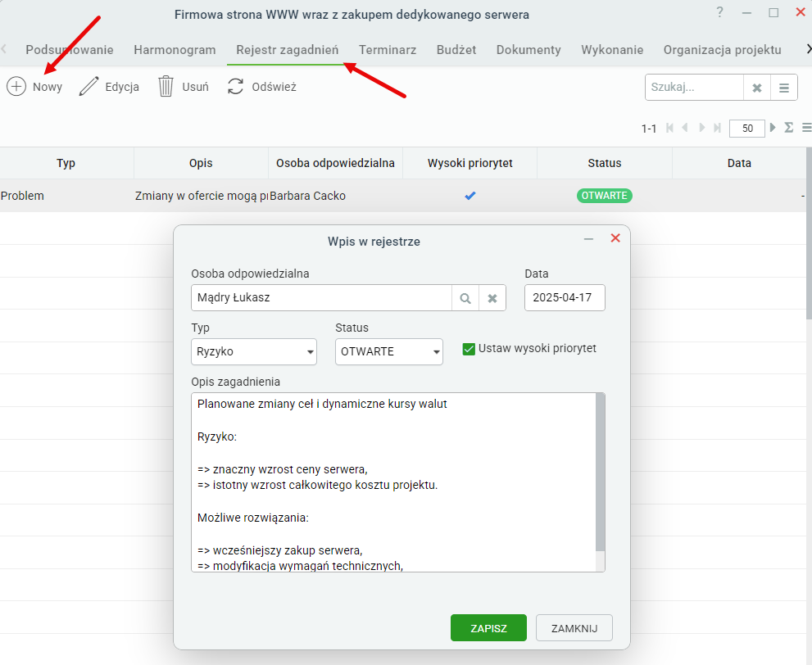Apply page size with arrow icon

[x=773, y=127]
